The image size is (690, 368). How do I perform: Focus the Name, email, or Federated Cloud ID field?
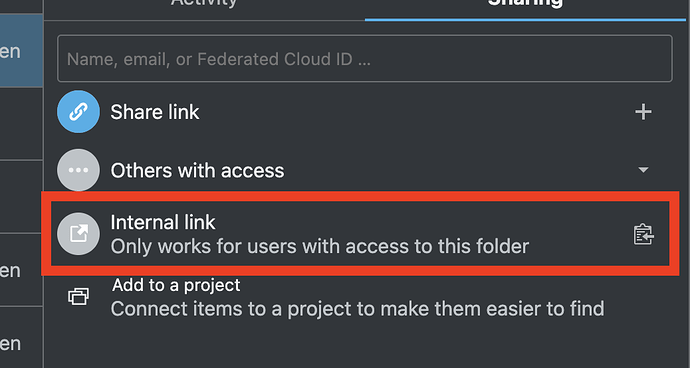click(x=365, y=59)
